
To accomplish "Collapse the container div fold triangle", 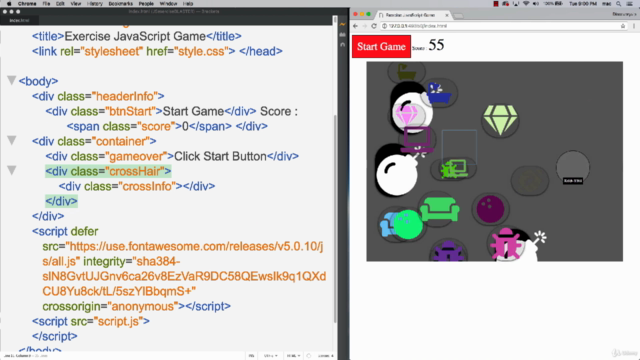I will tap(12, 141).
